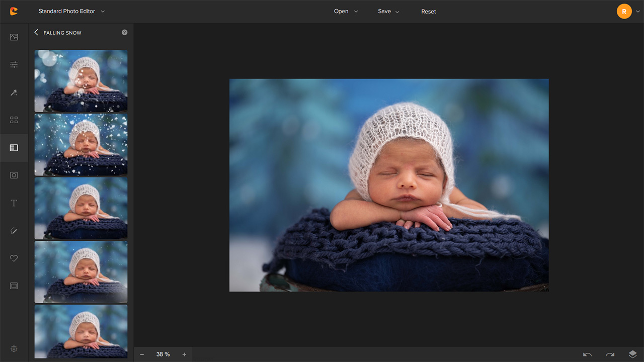The width and height of the screenshot is (644, 362).
Task: Select the Text tool icon
Action: coord(14,203)
